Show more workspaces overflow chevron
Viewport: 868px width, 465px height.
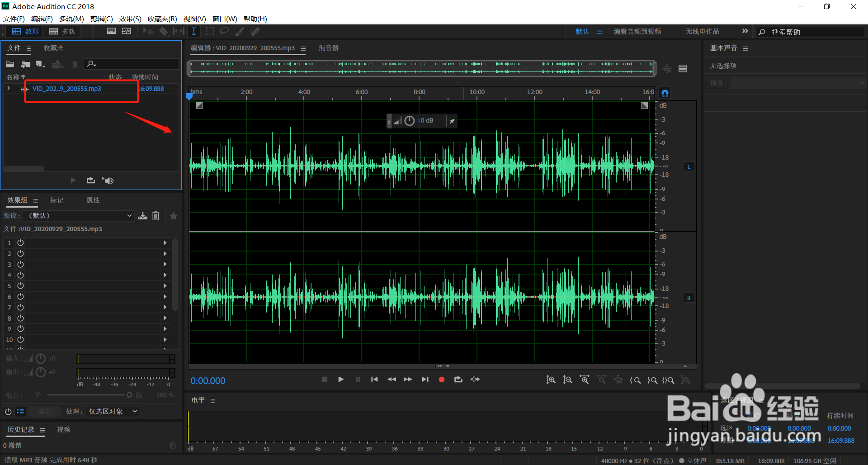(745, 31)
